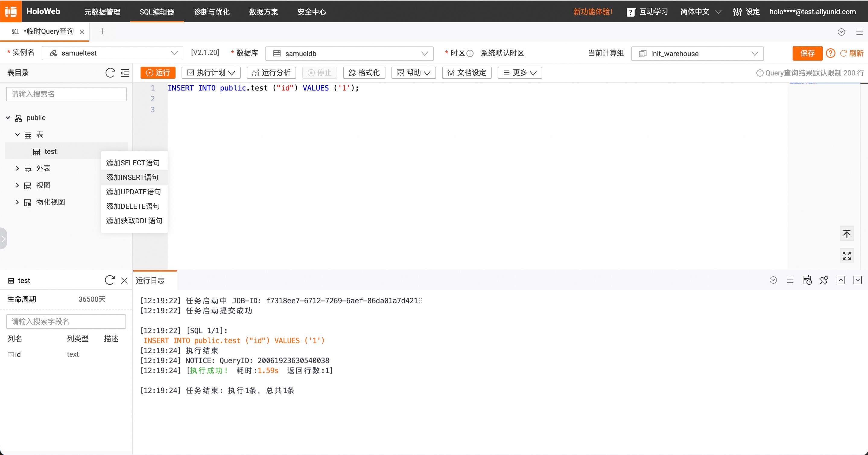Image resolution: width=868 pixels, height=455 pixels.
Task: Click the 刷新 refresh link
Action: (851, 53)
